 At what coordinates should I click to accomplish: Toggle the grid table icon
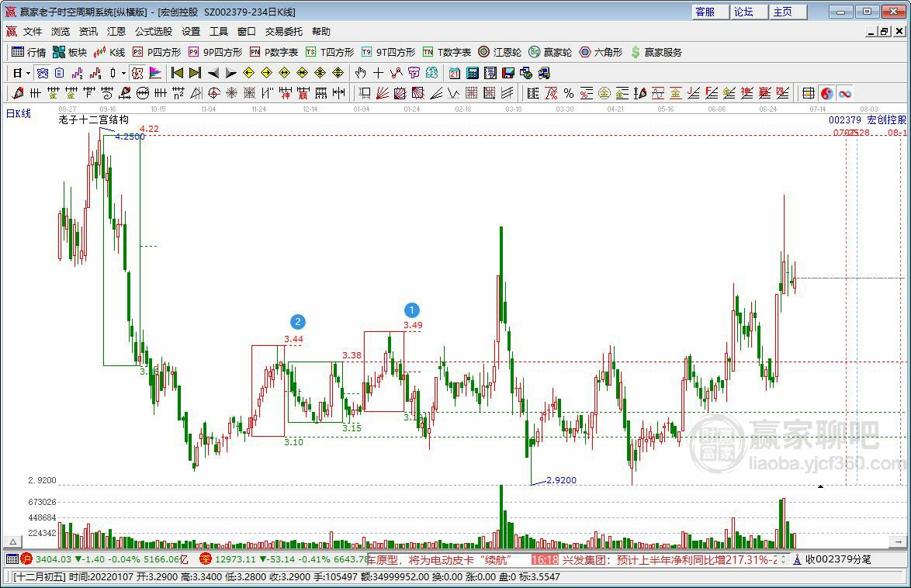[808, 93]
